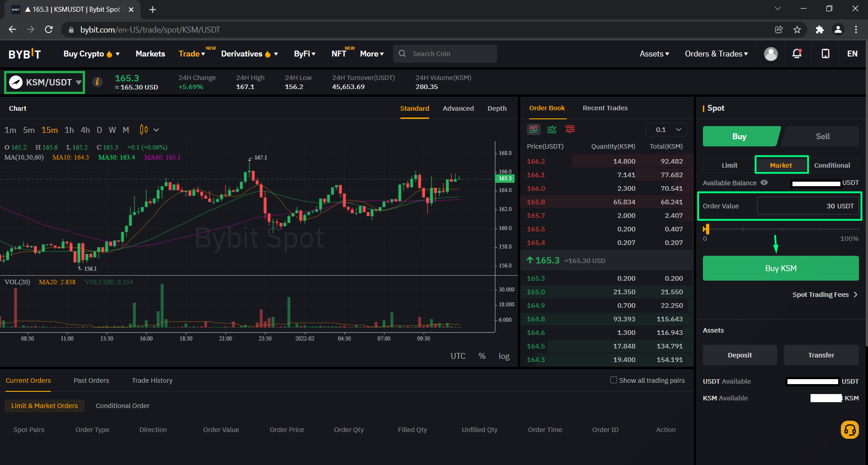Show only buy orders in order book
Image resolution: width=868 pixels, height=465 pixels.
552,130
